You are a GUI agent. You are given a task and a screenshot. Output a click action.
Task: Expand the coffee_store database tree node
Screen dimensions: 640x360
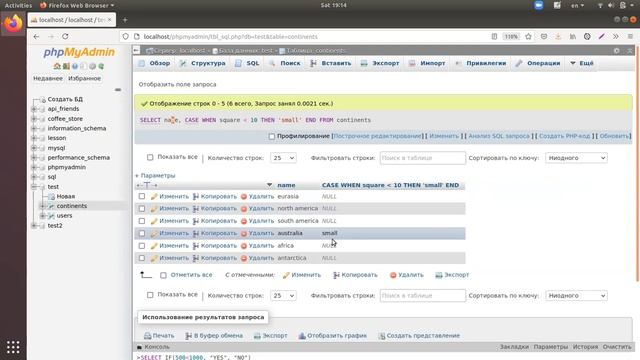click(x=34, y=119)
